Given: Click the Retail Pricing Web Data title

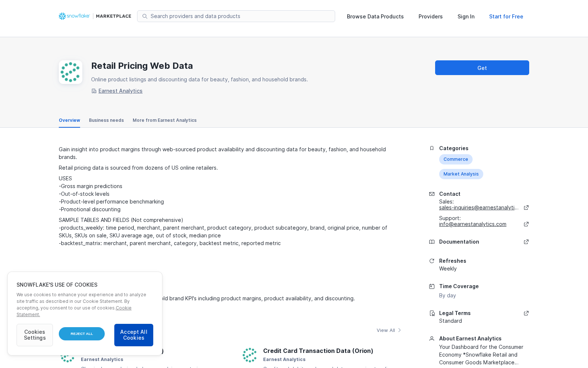Looking at the screenshot, I should [x=142, y=66].
